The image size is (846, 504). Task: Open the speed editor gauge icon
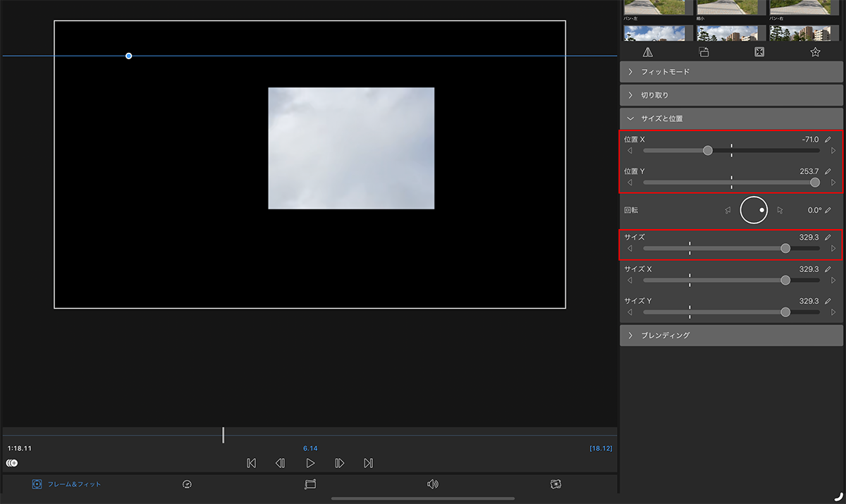coord(187,484)
